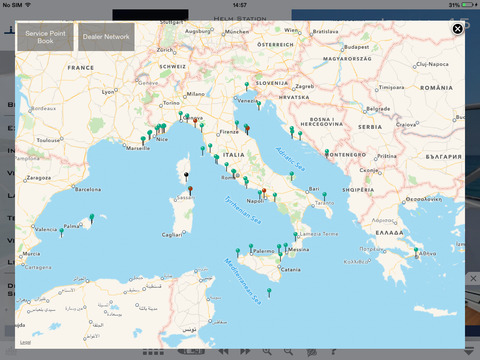Tap the Milano city label

click(x=195, y=94)
